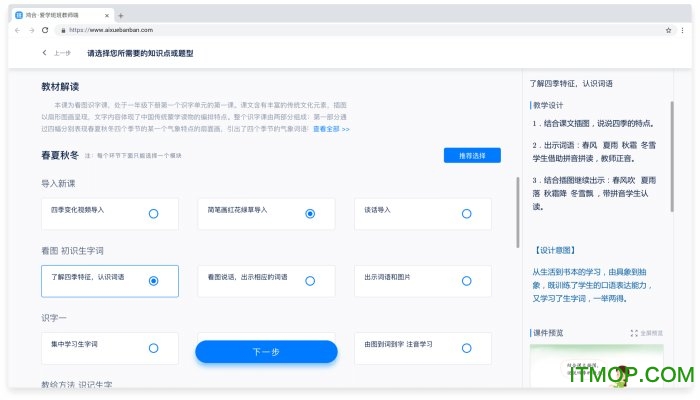This screenshot has height=400, width=700.
Task: Click the active browser tab title
Action: coord(52,15)
